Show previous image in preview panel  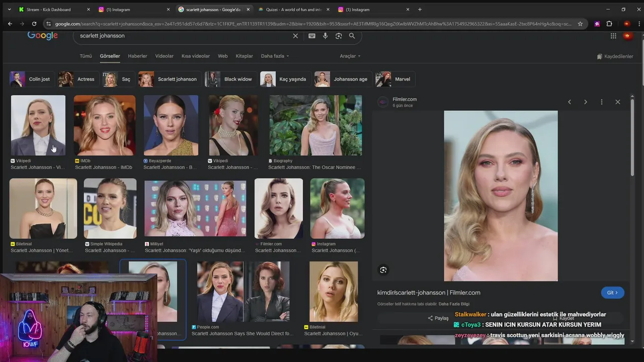[x=570, y=102]
